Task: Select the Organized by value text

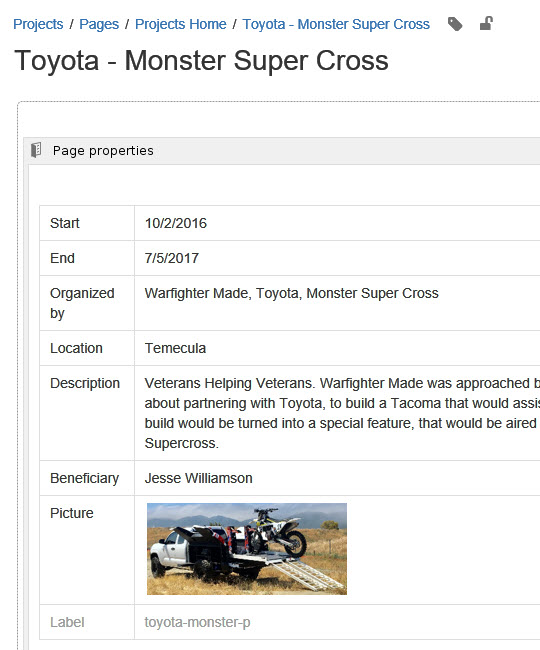Action: click(291, 293)
